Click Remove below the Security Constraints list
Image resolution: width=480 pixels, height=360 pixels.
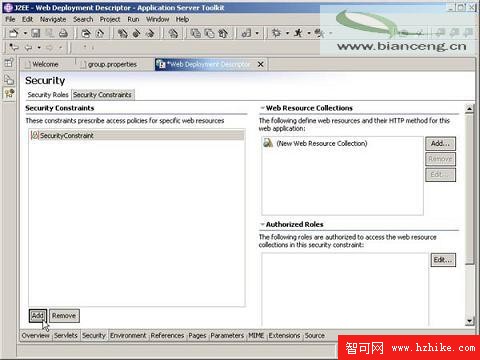click(x=64, y=315)
